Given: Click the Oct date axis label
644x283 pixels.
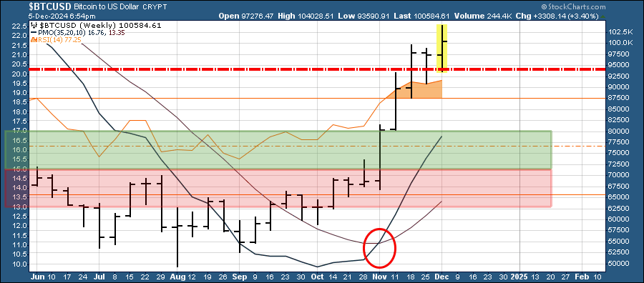Looking at the screenshot, I should (x=317, y=276).
